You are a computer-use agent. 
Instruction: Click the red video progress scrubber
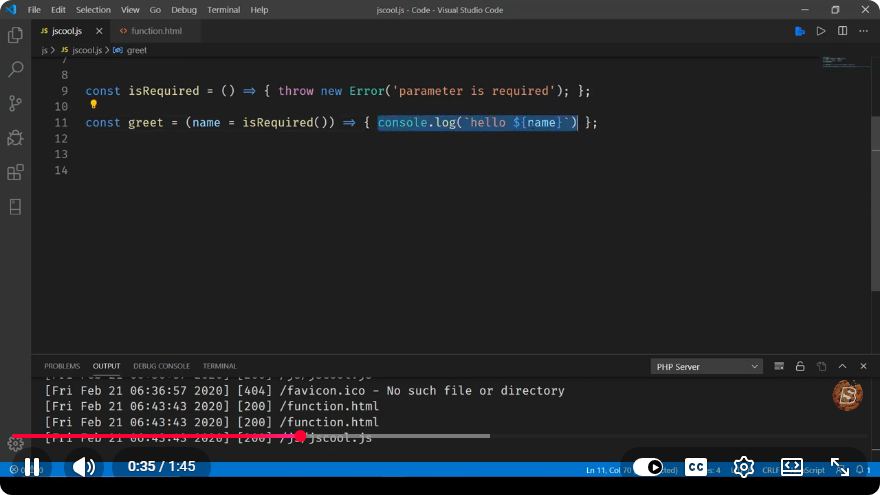coord(301,436)
